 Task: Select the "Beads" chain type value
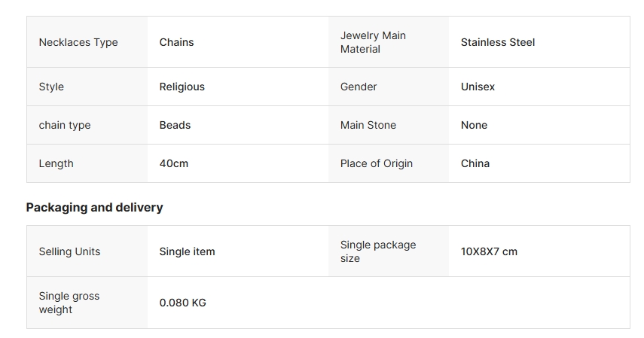pos(175,125)
